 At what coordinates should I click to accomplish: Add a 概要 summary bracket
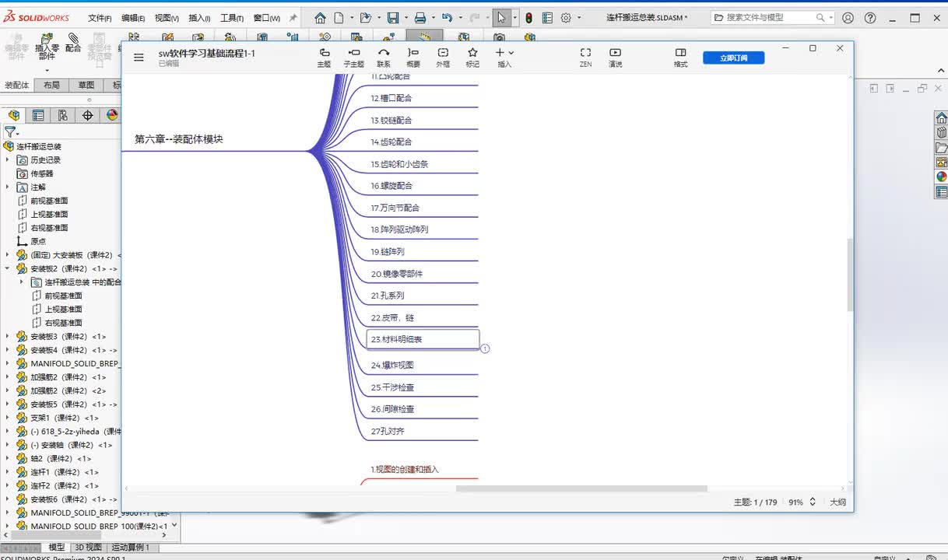(413, 58)
